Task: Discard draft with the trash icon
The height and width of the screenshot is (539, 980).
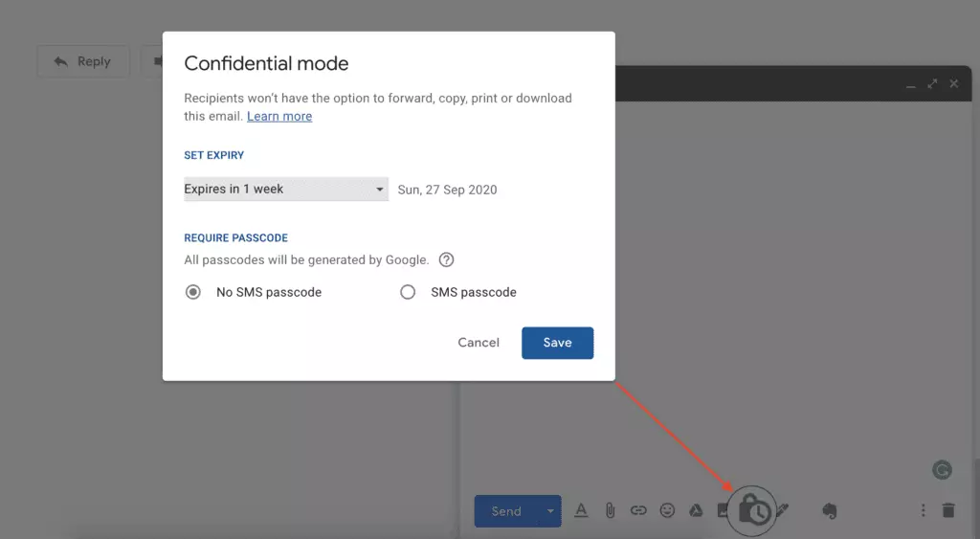Action: (x=948, y=510)
